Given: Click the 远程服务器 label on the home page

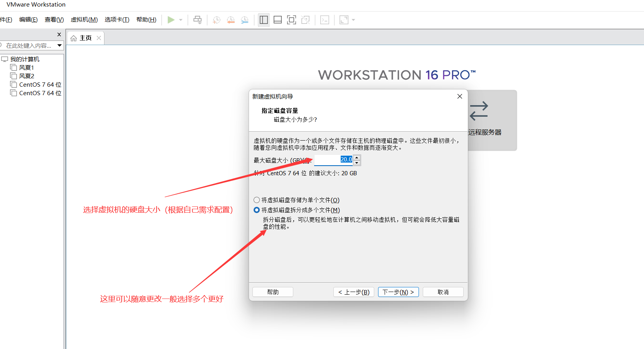Looking at the screenshot, I should click(x=485, y=133).
